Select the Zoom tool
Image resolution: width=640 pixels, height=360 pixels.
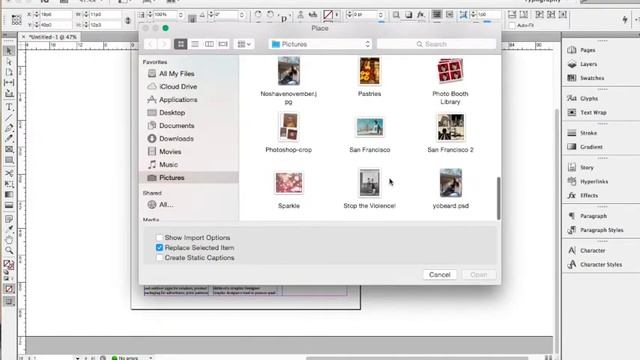click(9, 250)
